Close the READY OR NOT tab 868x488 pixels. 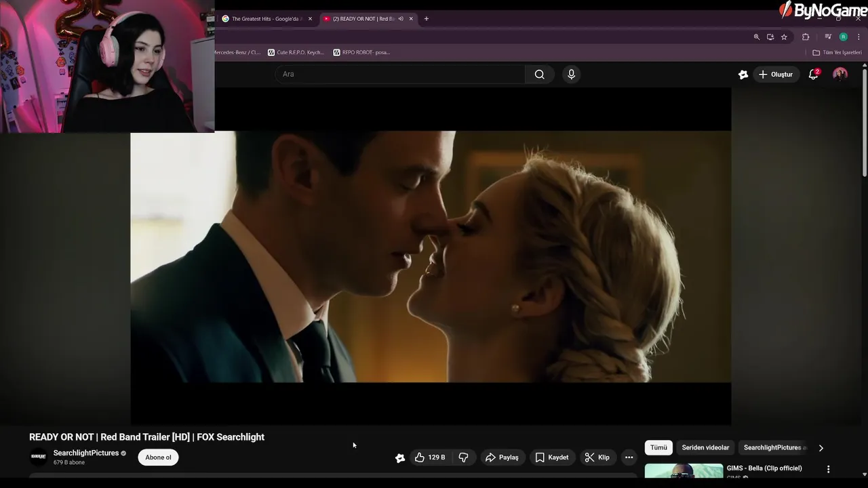411,19
